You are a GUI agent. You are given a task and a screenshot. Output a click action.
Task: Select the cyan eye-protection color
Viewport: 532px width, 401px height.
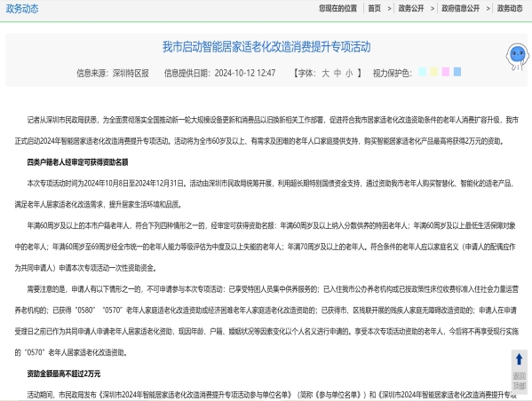[x=422, y=72]
